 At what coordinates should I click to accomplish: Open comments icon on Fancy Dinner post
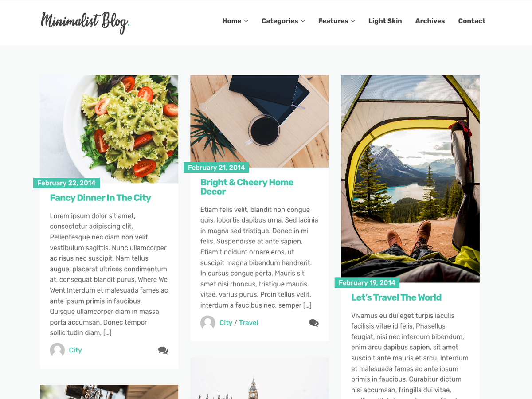tap(163, 350)
